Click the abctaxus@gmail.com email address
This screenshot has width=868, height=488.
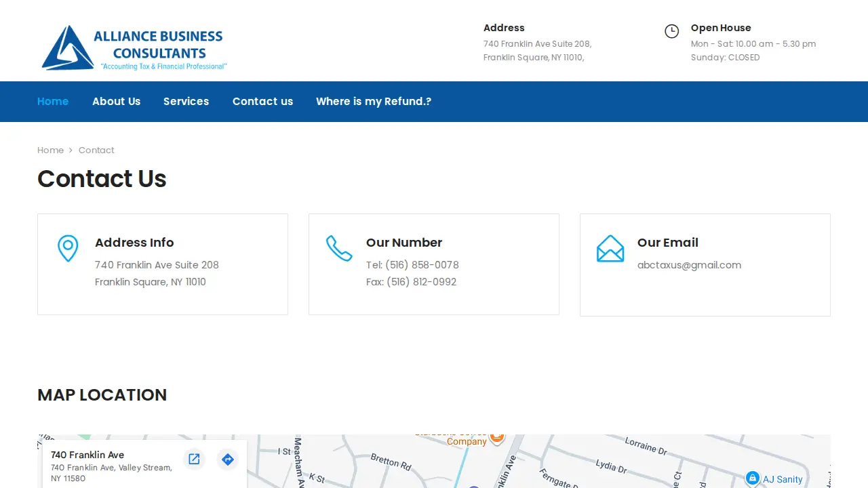point(689,265)
